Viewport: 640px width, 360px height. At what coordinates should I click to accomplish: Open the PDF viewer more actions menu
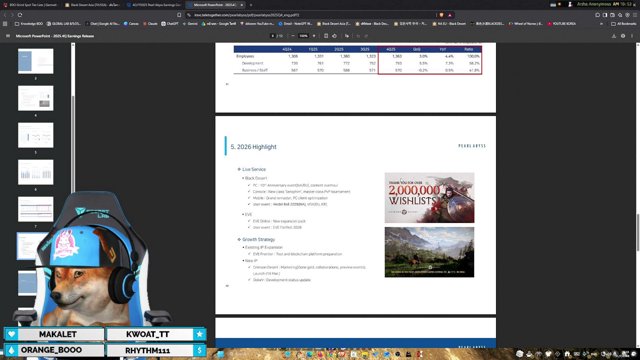632,36
